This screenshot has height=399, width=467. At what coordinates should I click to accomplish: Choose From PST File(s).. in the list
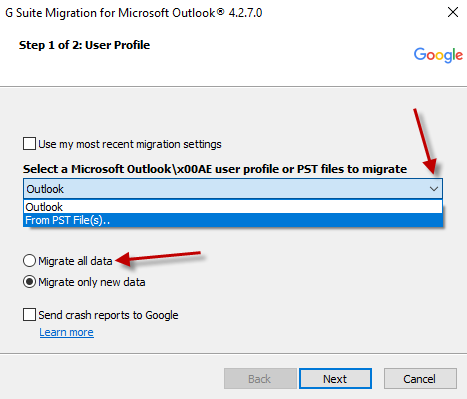(233, 220)
